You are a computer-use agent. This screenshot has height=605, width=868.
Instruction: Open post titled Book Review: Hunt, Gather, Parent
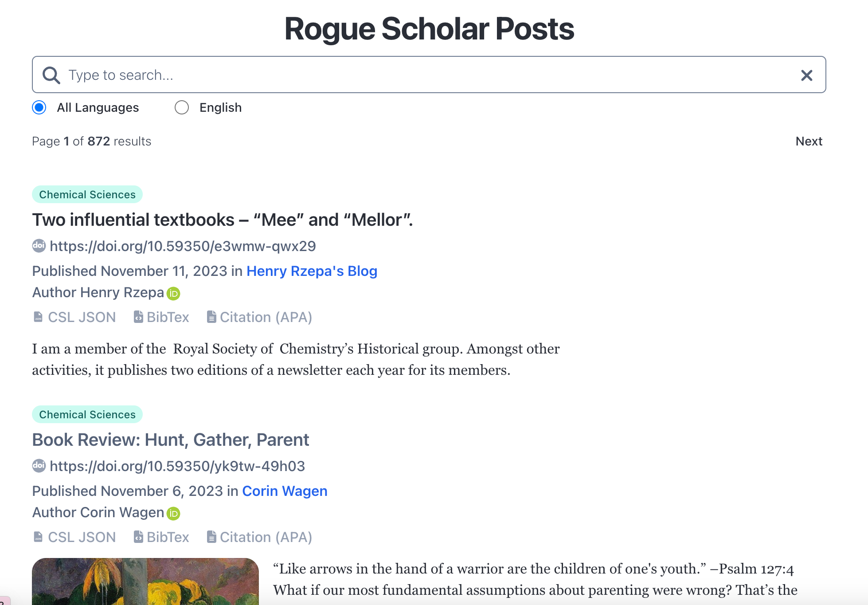point(171,440)
